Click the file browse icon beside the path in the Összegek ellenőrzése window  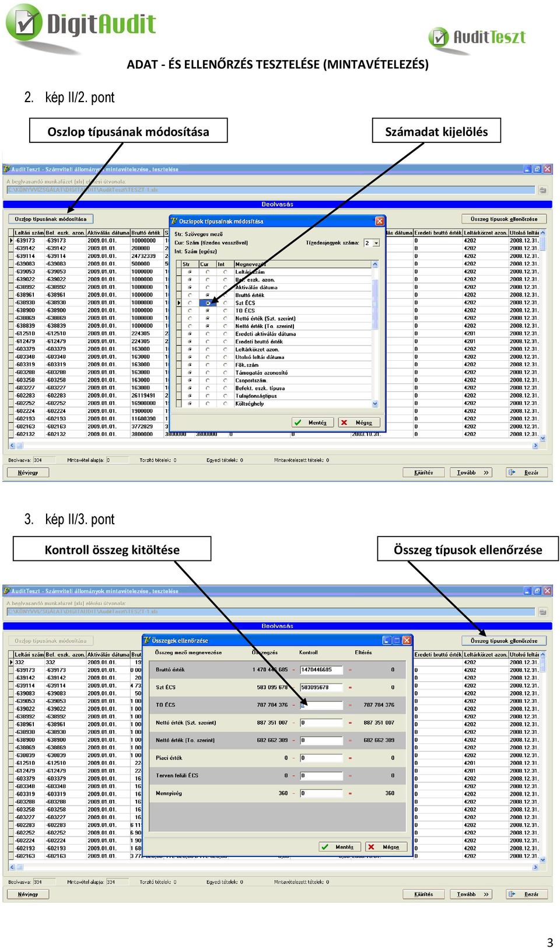pos(542,612)
